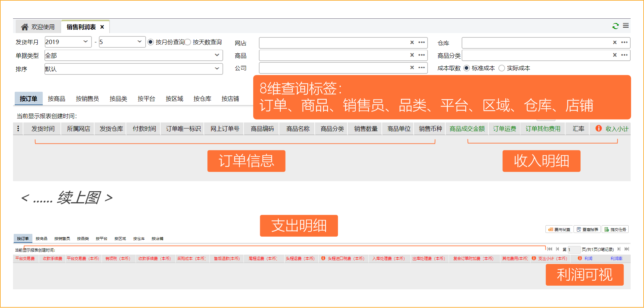Select the 按月份查询 radio button
644x308 pixels.
150,42
